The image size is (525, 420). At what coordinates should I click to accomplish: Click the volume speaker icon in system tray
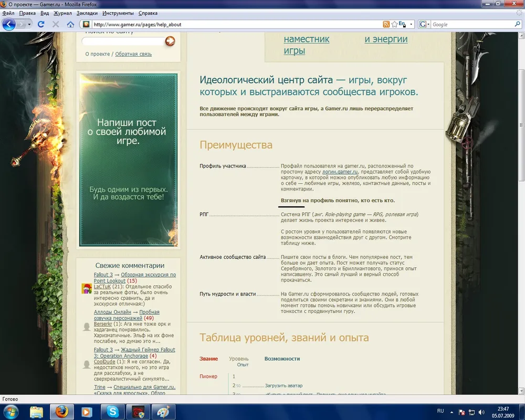(x=481, y=412)
